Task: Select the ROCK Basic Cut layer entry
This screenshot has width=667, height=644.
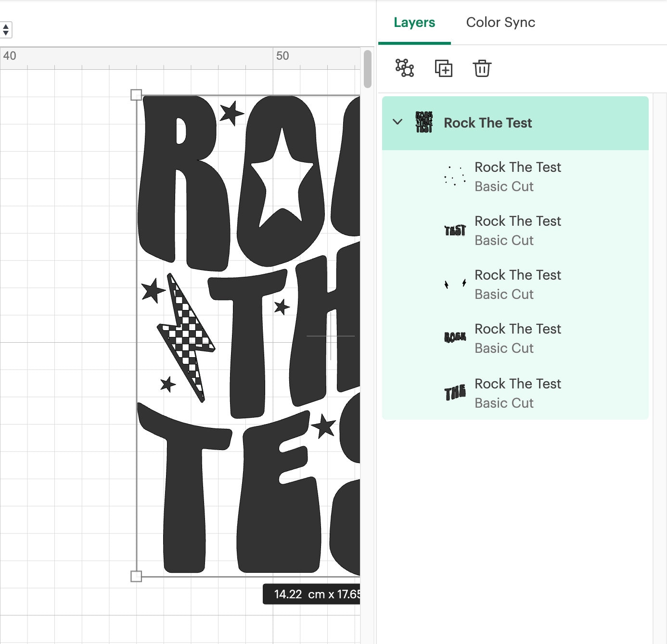Action: (518, 337)
